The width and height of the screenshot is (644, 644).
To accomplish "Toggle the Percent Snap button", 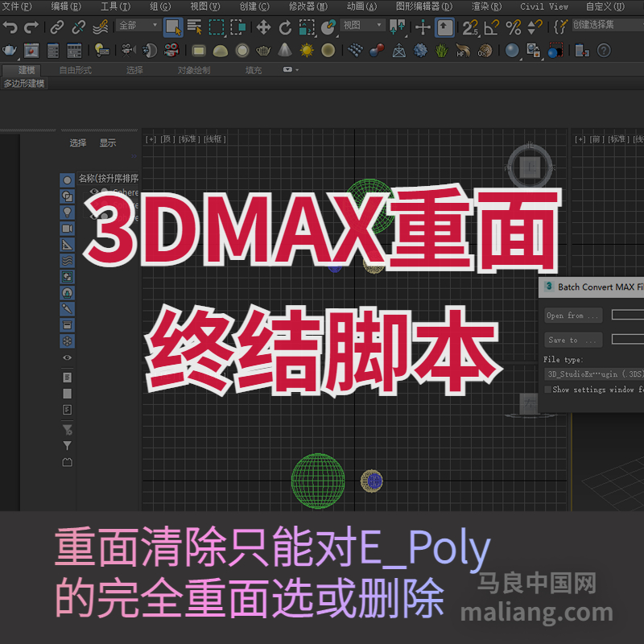I will tap(513, 27).
